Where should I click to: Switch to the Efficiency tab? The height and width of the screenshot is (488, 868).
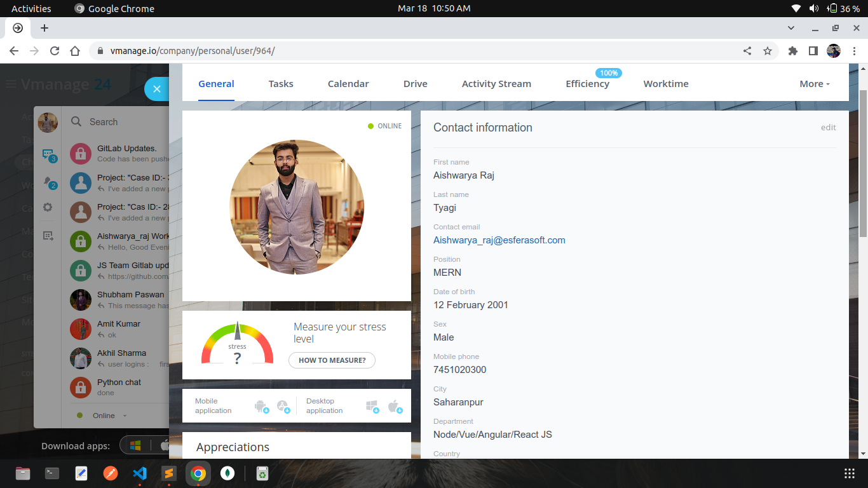coord(587,84)
